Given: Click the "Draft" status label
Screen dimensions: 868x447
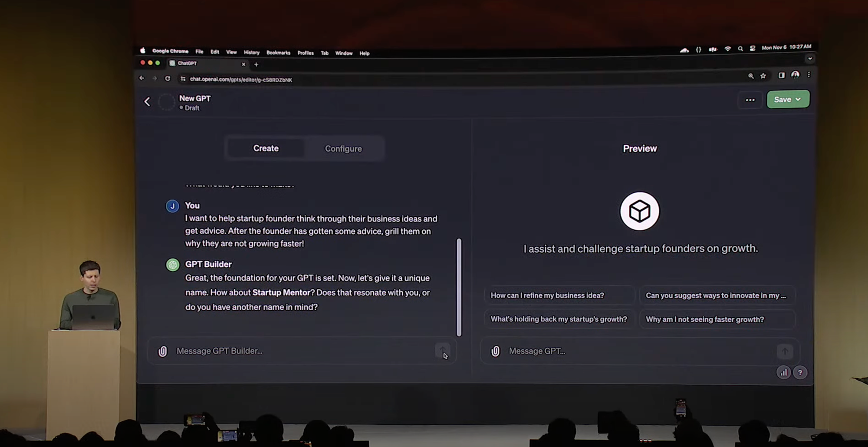Looking at the screenshot, I should 192,108.
